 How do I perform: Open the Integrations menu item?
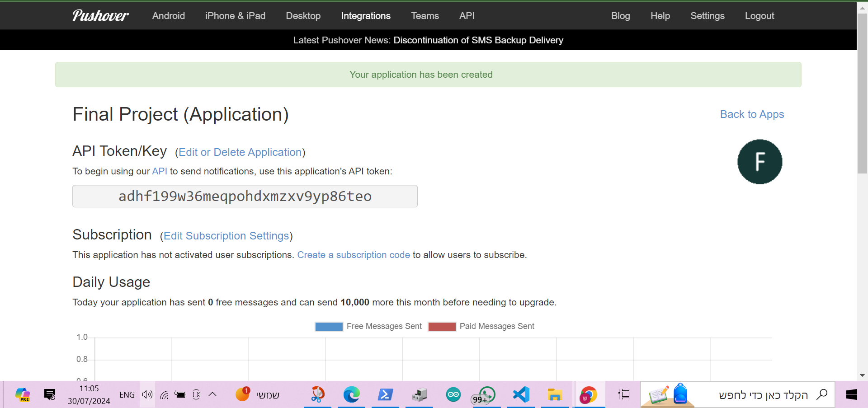coord(366,16)
